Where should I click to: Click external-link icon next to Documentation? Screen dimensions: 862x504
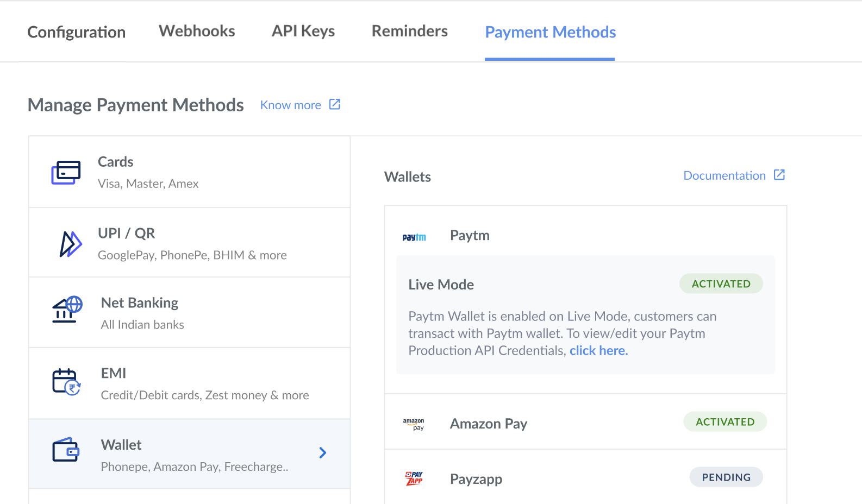(x=779, y=175)
